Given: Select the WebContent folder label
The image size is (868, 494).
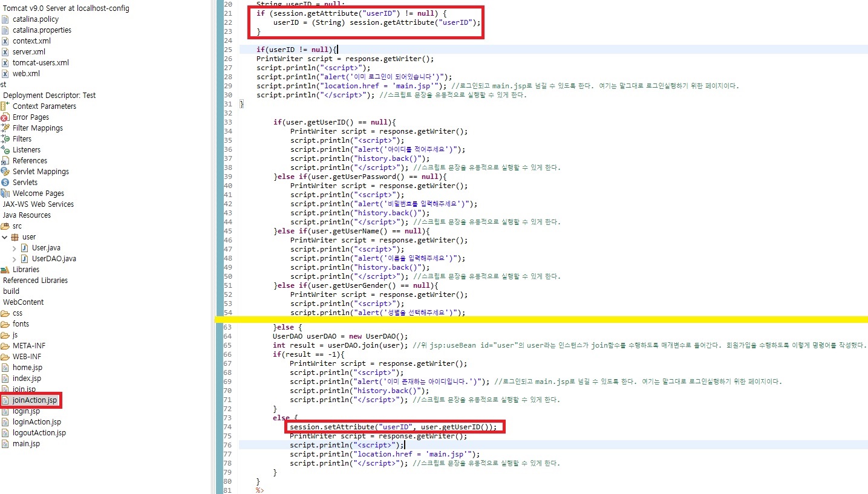Looking at the screenshot, I should point(23,302).
